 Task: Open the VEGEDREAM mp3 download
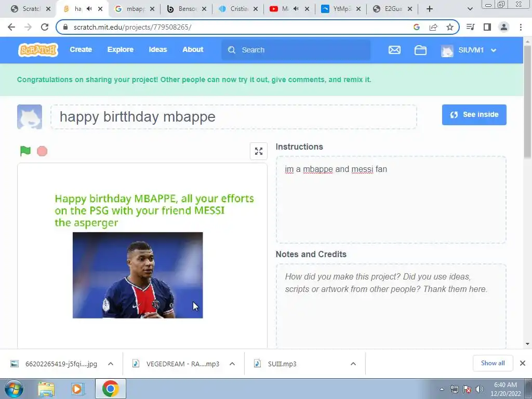[176, 364]
